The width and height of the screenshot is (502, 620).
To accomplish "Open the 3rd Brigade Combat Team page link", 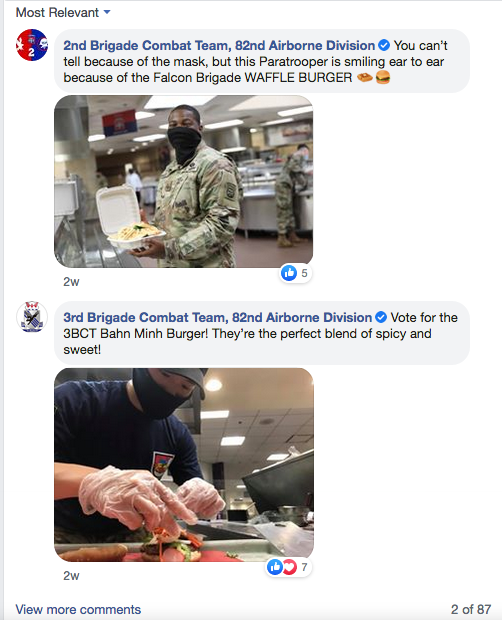I will tap(217, 318).
